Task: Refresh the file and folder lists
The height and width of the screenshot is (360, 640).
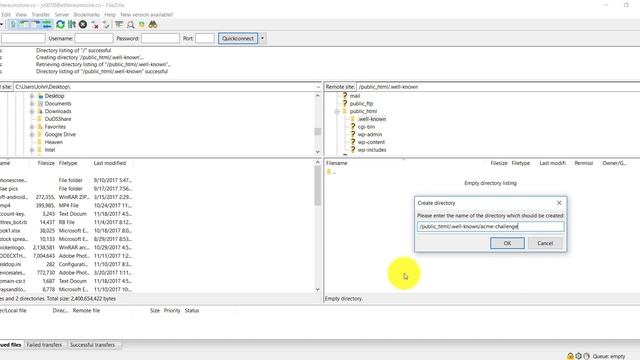Action: pyautogui.click(x=60, y=24)
